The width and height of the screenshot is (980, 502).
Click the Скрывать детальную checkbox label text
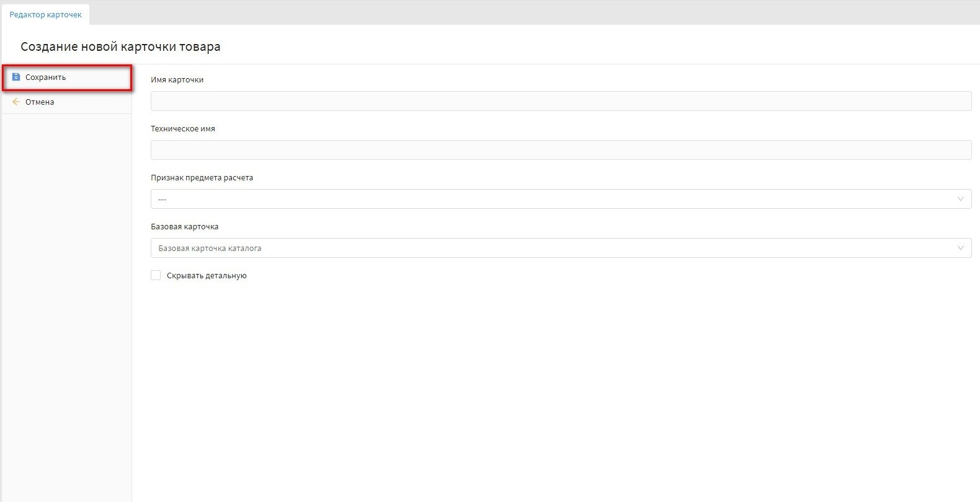click(x=207, y=276)
